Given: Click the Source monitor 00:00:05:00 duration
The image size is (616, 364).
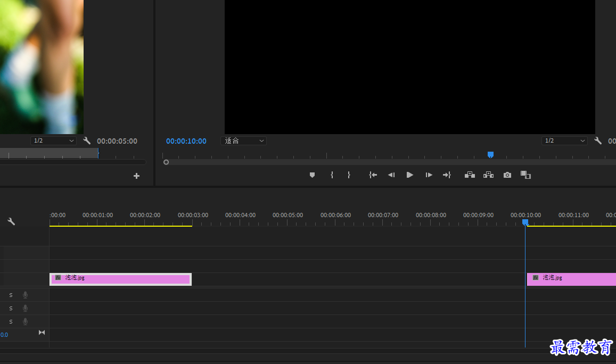Looking at the screenshot, I should pos(117,141).
